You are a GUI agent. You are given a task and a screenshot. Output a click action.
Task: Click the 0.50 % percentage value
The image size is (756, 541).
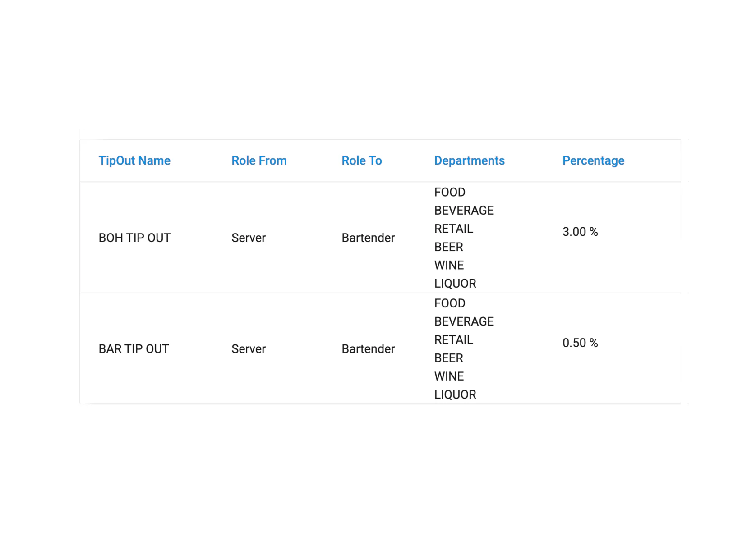coord(580,343)
